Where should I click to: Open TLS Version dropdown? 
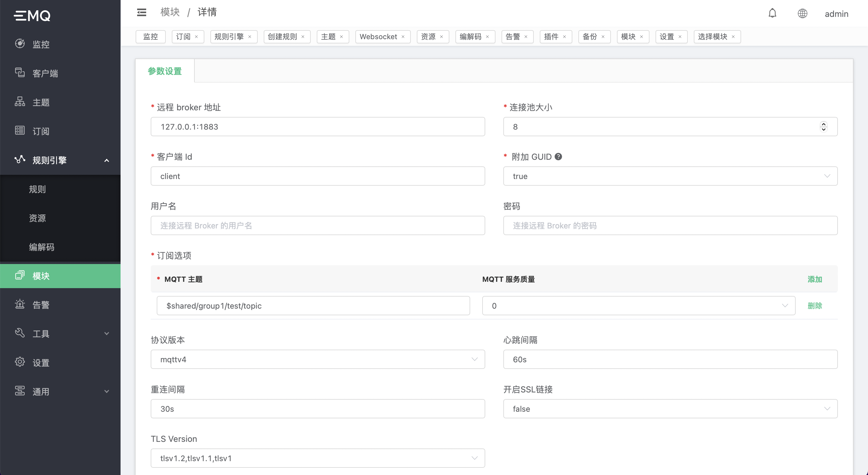(x=317, y=458)
